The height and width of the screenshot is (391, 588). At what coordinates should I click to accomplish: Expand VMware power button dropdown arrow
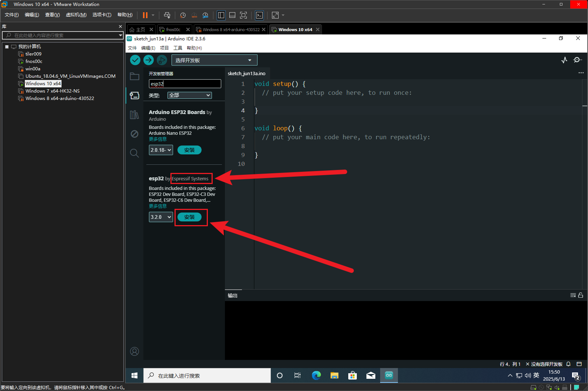click(153, 15)
